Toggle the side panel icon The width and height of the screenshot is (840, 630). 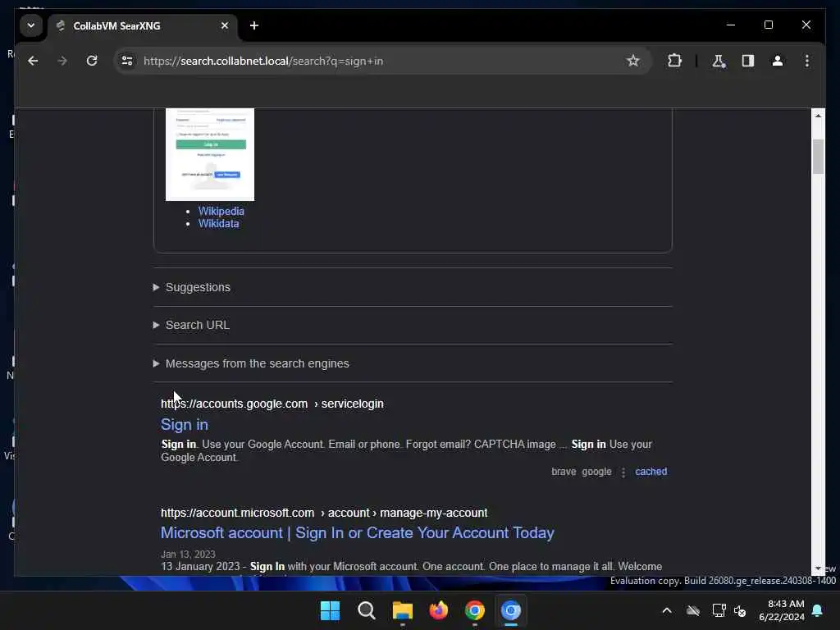(748, 61)
